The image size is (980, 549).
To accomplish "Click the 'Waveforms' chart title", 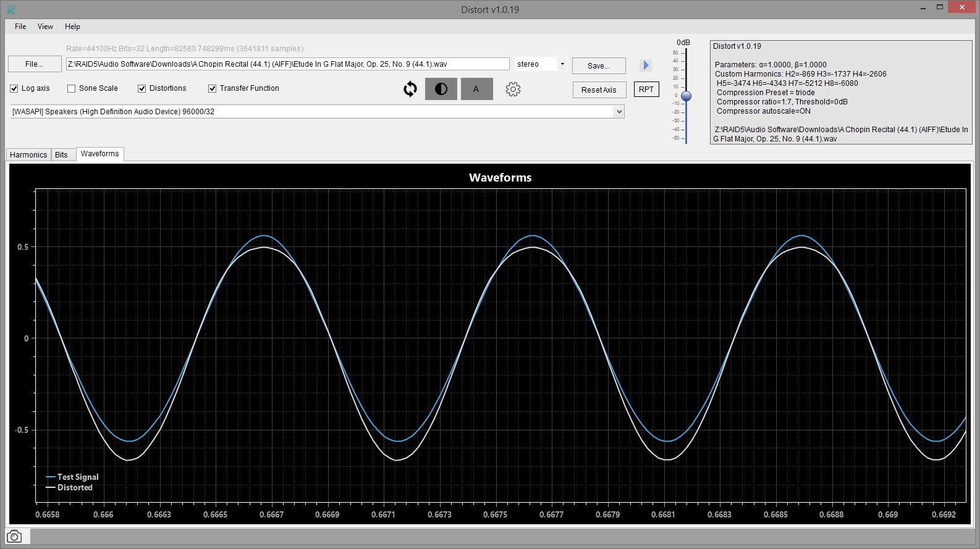I will [x=501, y=177].
